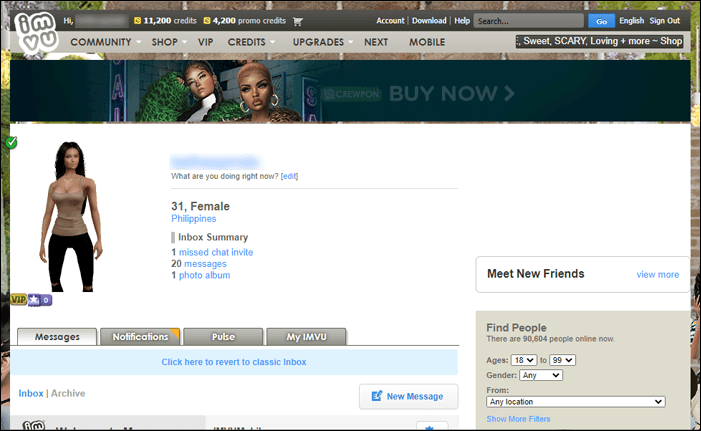This screenshot has height=431, width=701.
Task: Expand the UPGRADES dropdown arrow
Action: [x=350, y=42]
